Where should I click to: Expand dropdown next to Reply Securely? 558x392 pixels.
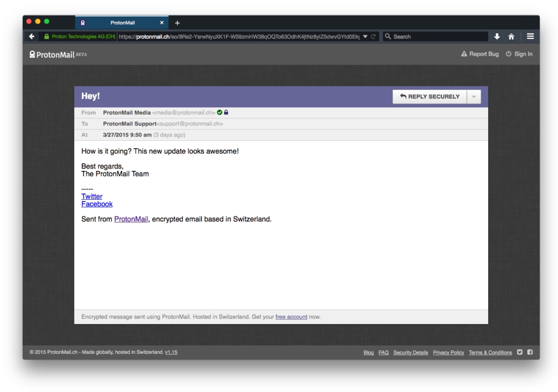[474, 97]
